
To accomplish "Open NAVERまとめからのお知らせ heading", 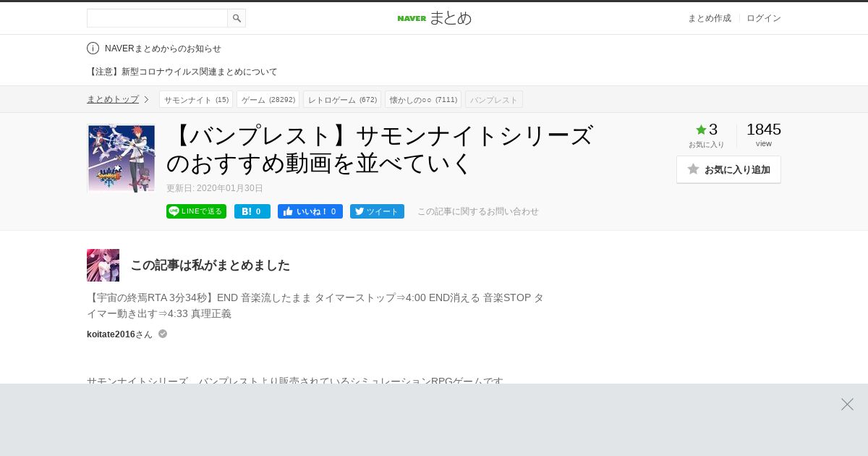I will coord(163,48).
